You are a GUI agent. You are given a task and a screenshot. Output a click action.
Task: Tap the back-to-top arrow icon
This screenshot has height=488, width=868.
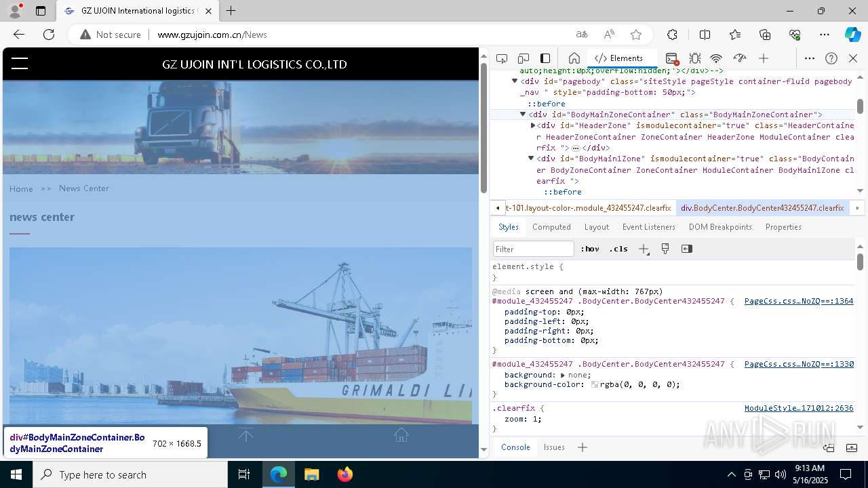[x=245, y=436]
